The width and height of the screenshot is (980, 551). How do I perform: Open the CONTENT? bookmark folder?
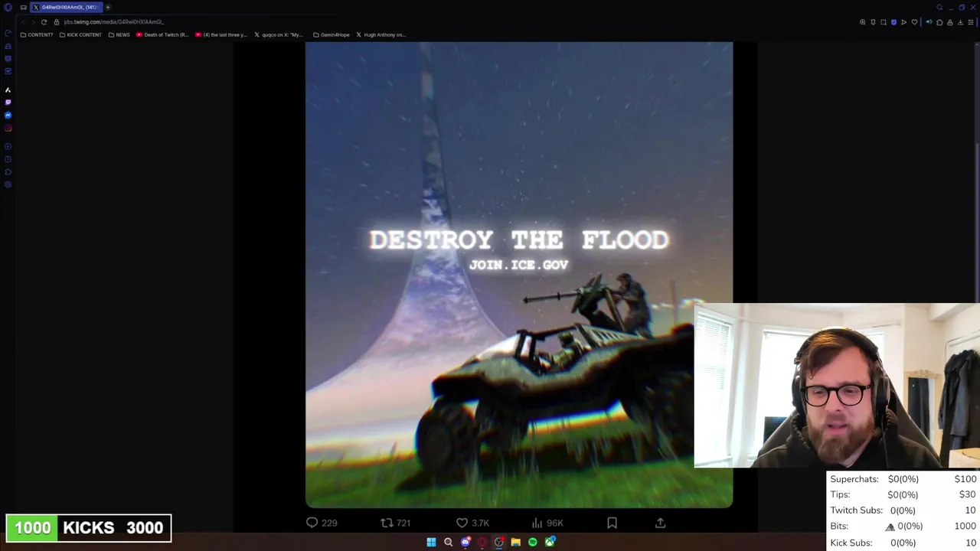37,34
